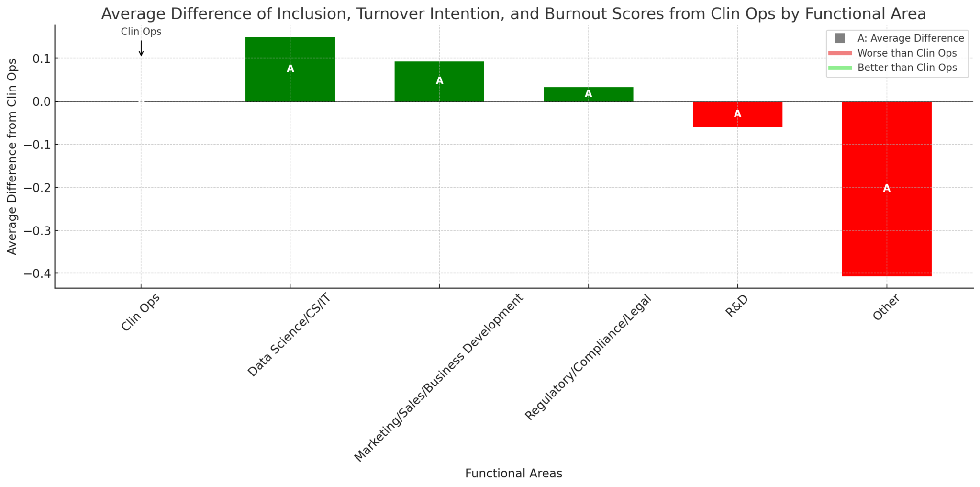Click the white 'A' inside the R&D bar
This screenshot has width=980, height=487.
click(x=737, y=114)
